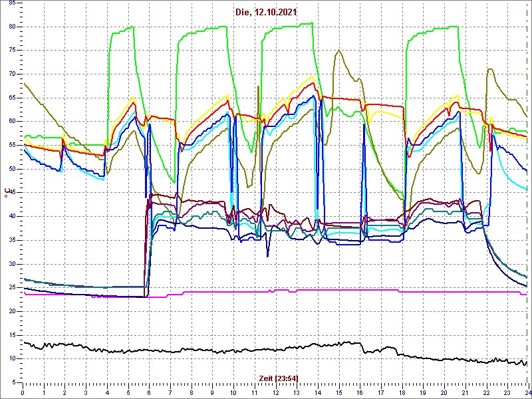Click hour 3 on the time axis
Screen dimensions: 532x399
pos(86,392)
